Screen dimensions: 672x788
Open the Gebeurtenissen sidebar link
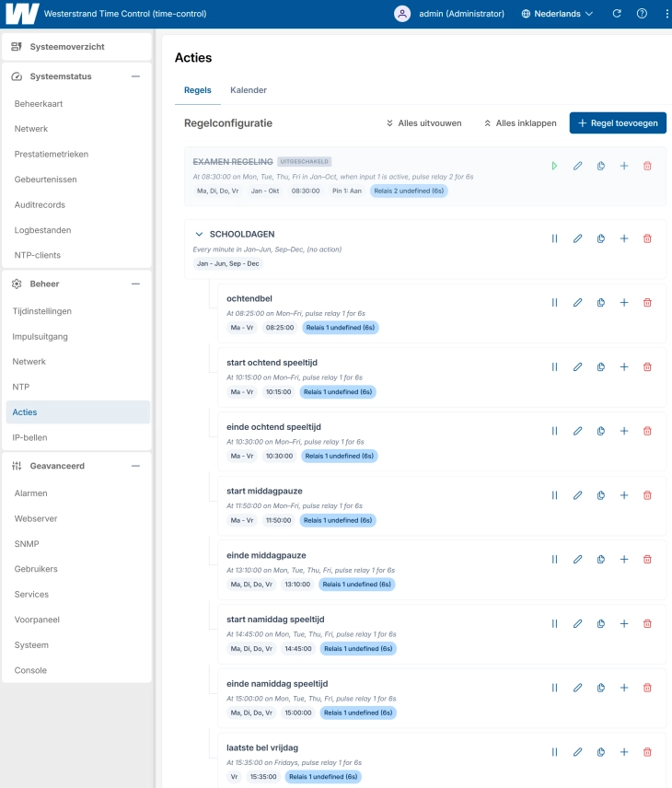point(45,180)
